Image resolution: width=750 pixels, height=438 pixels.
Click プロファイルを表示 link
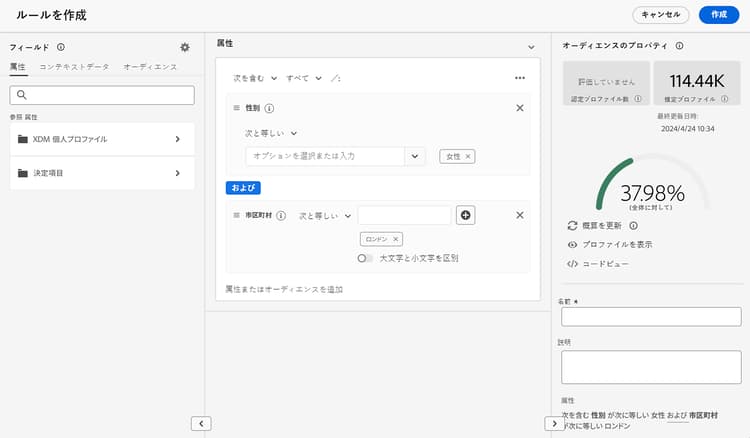point(610,244)
